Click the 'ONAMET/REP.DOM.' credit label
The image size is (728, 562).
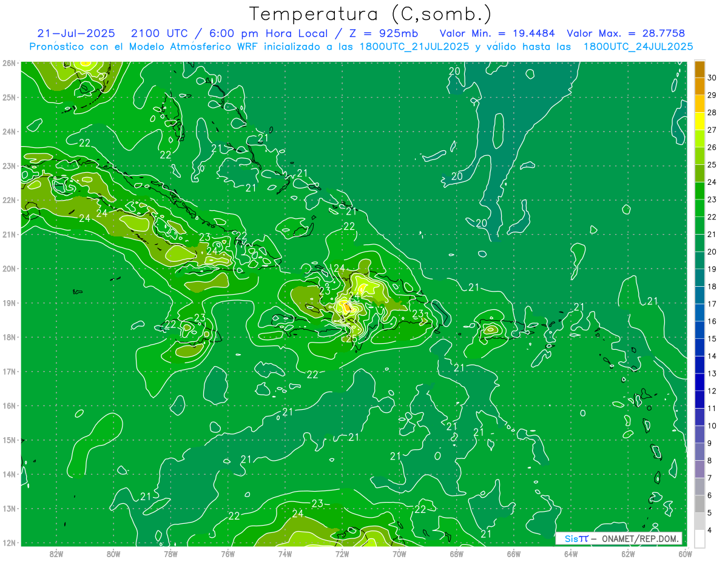coord(640,538)
